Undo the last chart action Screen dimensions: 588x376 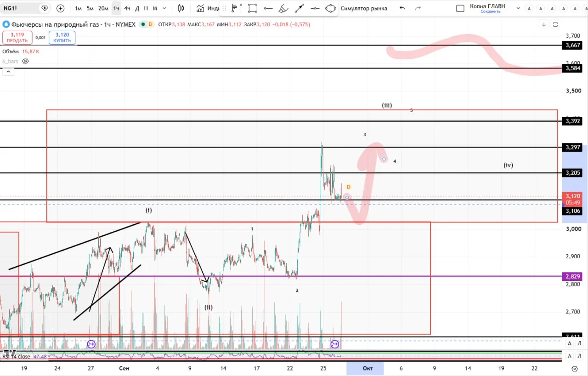point(402,8)
